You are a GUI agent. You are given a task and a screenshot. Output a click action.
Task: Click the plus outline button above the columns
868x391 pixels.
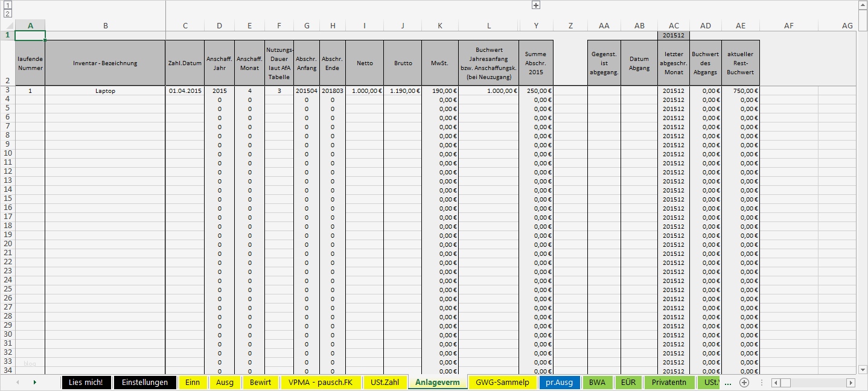(x=535, y=5)
